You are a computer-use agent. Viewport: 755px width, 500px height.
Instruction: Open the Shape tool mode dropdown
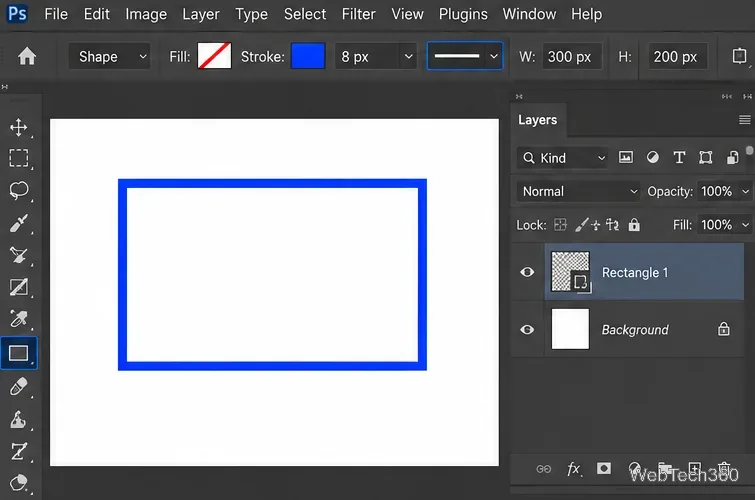click(109, 56)
